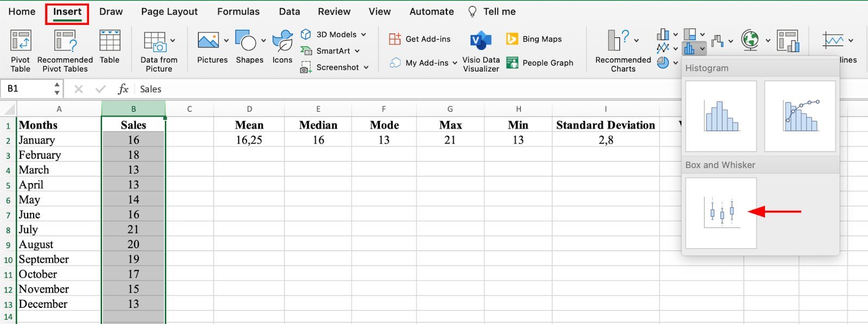Switch to the Formulas tab
868x324 pixels.
click(x=238, y=11)
